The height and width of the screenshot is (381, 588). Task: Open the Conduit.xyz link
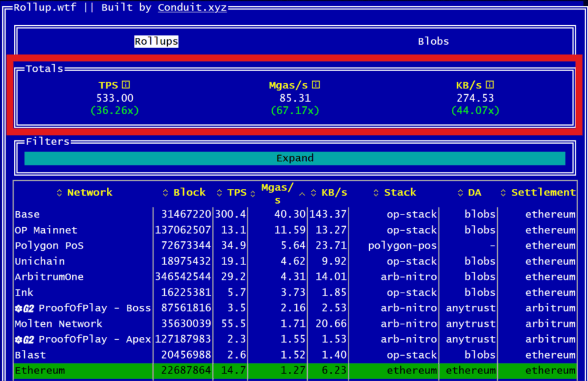tap(192, 7)
